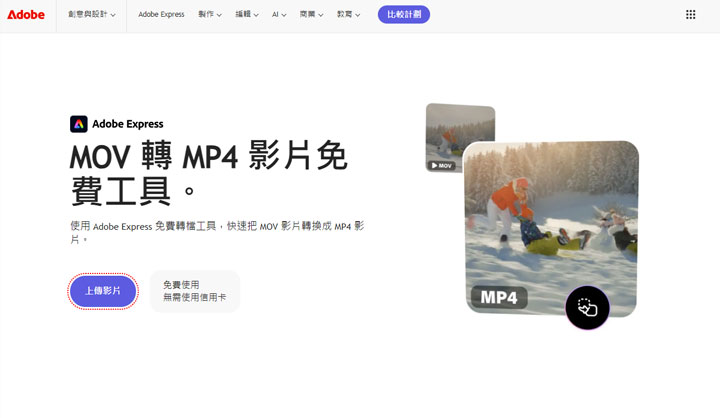
Task: Click the Adobe logo in header
Action: [x=26, y=15]
